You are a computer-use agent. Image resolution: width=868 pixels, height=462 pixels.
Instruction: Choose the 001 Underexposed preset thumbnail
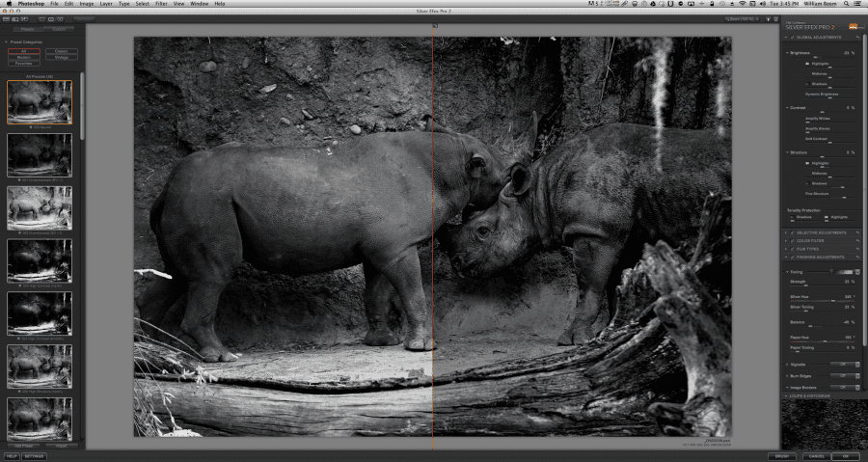40,155
